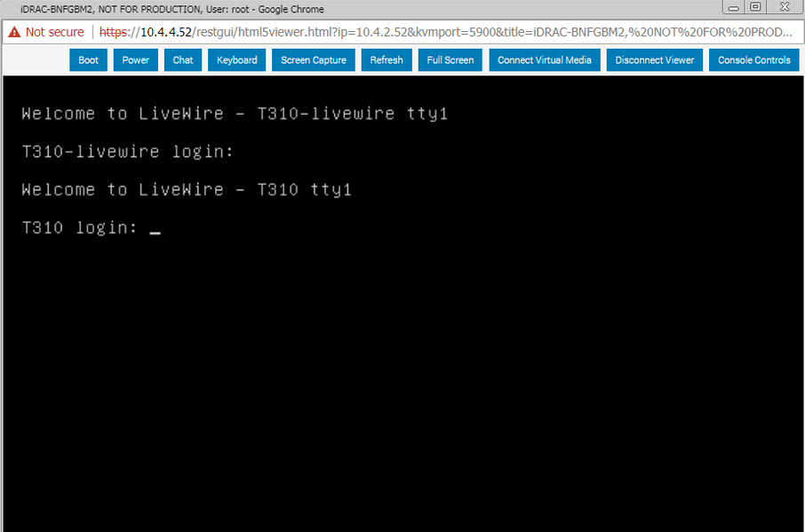
Task: Open Console Controls
Action: (754, 60)
